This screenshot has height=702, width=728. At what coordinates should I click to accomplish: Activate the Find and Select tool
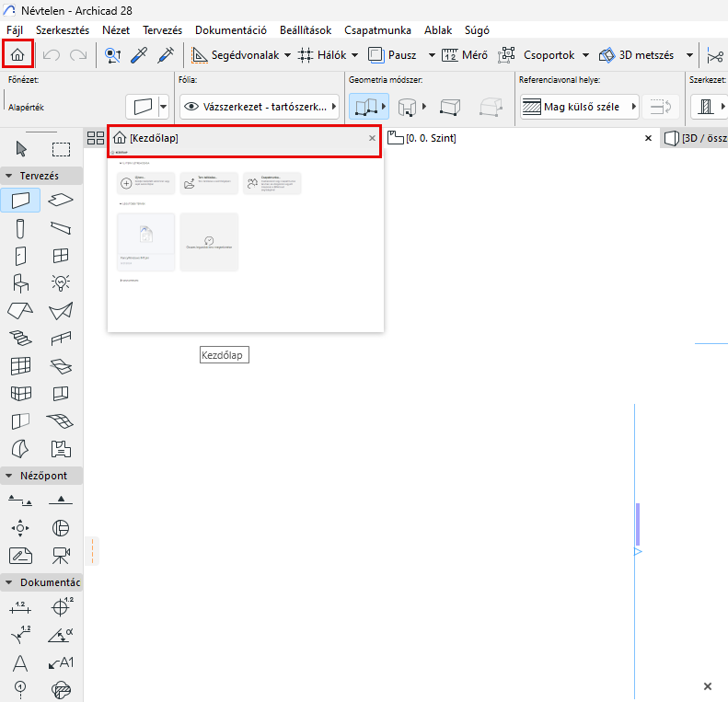pyautogui.click(x=113, y=55)
